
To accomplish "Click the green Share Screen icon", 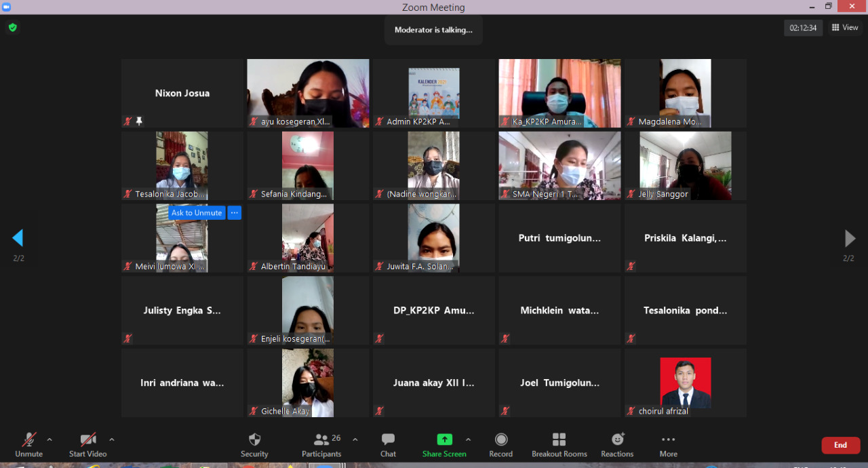I will pos(444,440).
